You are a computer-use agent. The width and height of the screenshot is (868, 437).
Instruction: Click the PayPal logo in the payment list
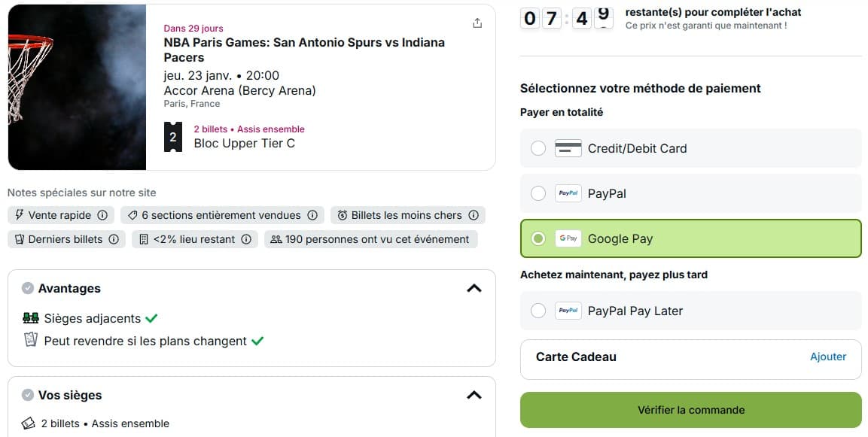[568, 193]
